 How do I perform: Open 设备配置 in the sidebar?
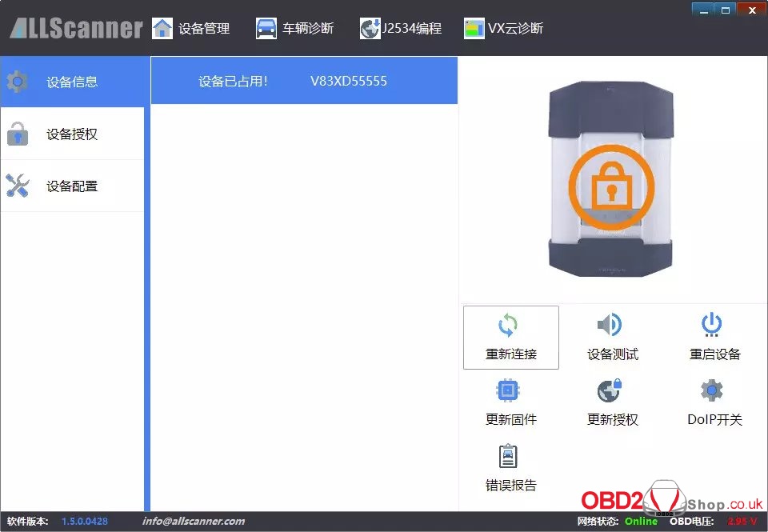tap(72, 186)
